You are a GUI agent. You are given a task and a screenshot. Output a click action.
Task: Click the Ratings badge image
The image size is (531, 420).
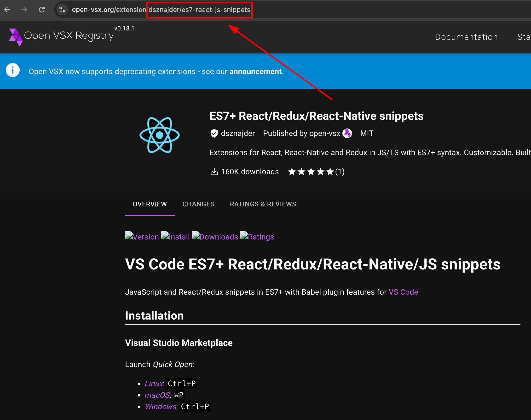point(257,236)
